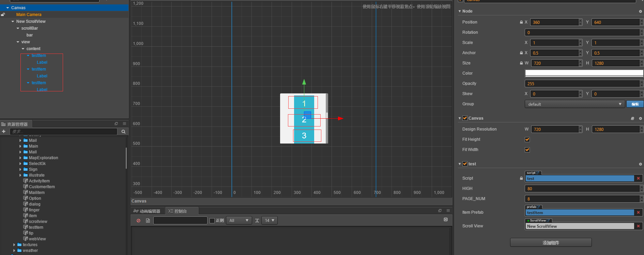The width and height of the screenshot is (644, 255).
Task: Click the create asset plus icon
Action: click(4, 132)
